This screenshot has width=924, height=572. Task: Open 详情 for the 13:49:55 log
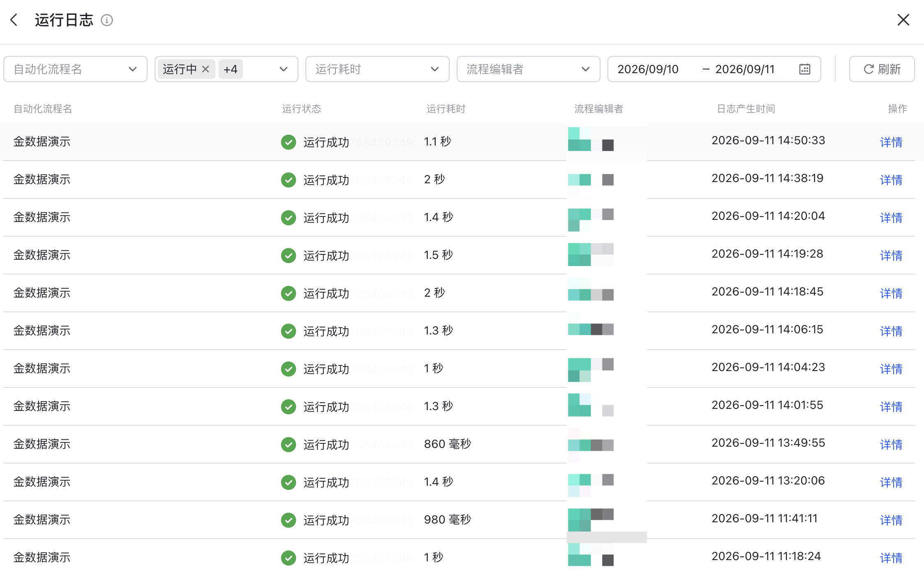[x=891, y=445]
